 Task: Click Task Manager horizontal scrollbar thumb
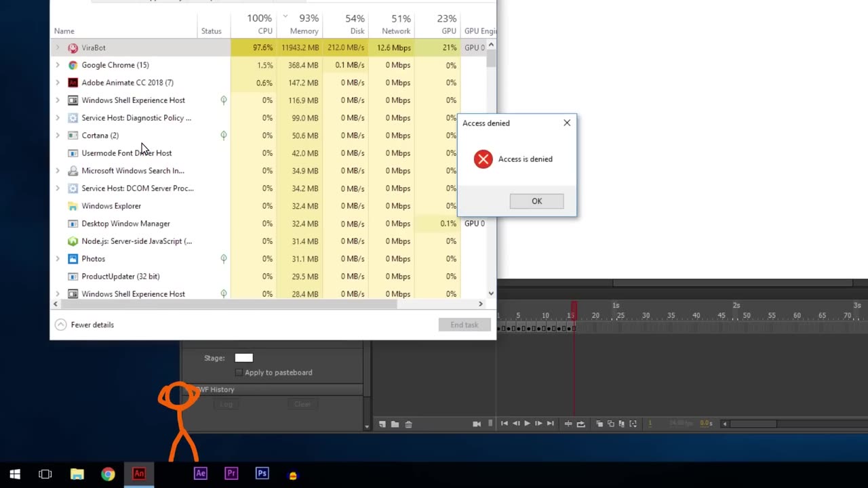click(x=229, y=304)
